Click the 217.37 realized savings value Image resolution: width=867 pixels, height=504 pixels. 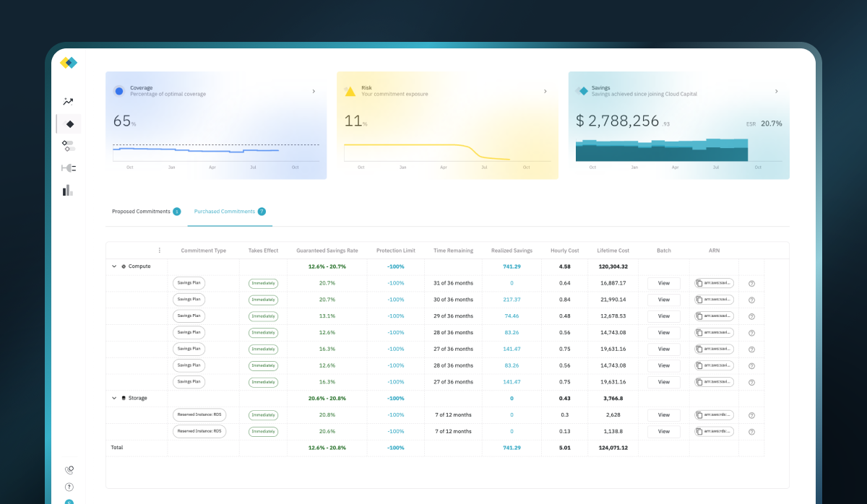(512, 300)
